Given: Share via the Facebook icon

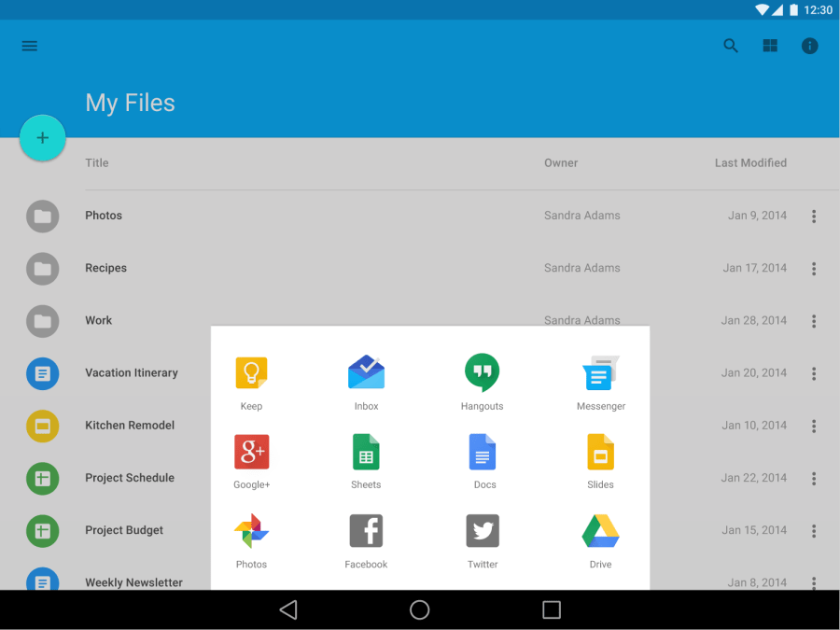Looking at the screenshot, I should coord(366,531).
